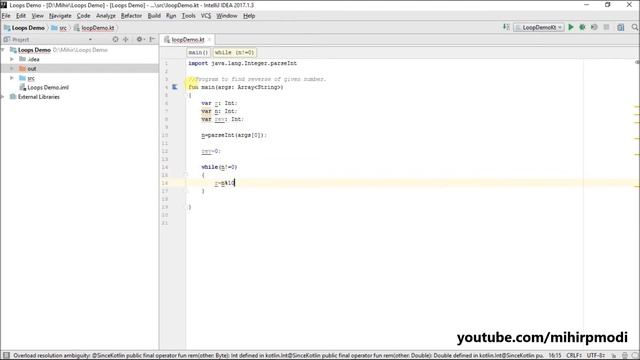
Task: Click the Stop process icon
Action: (x=607, y=27)
